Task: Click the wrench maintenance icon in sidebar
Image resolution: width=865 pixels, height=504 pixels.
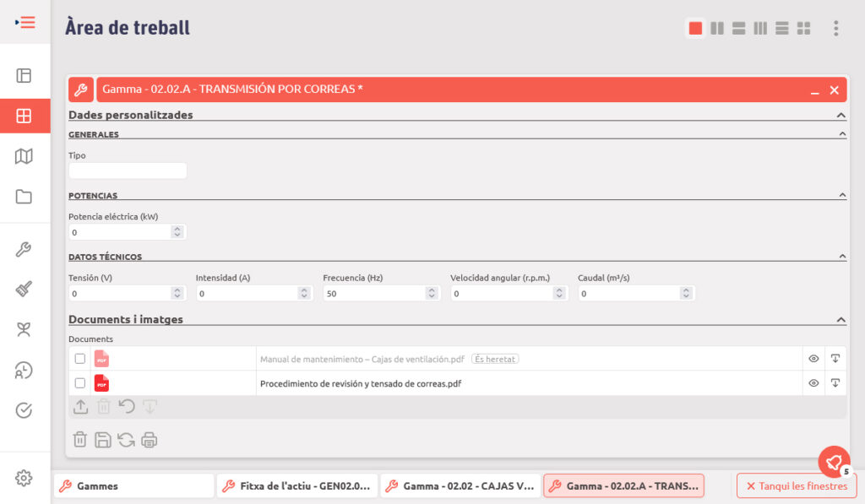Action: tap(24, 249)
